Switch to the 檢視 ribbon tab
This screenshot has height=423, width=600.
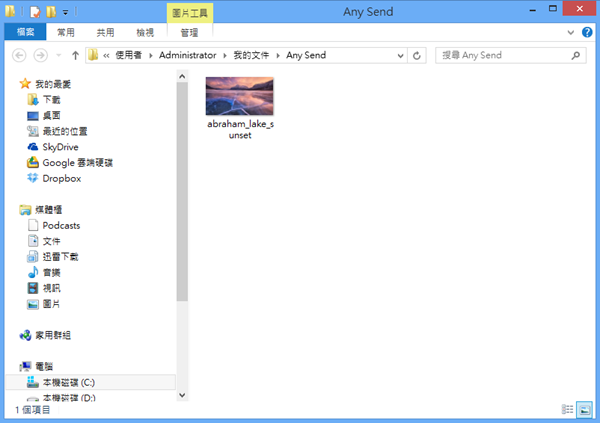(145, 33)
